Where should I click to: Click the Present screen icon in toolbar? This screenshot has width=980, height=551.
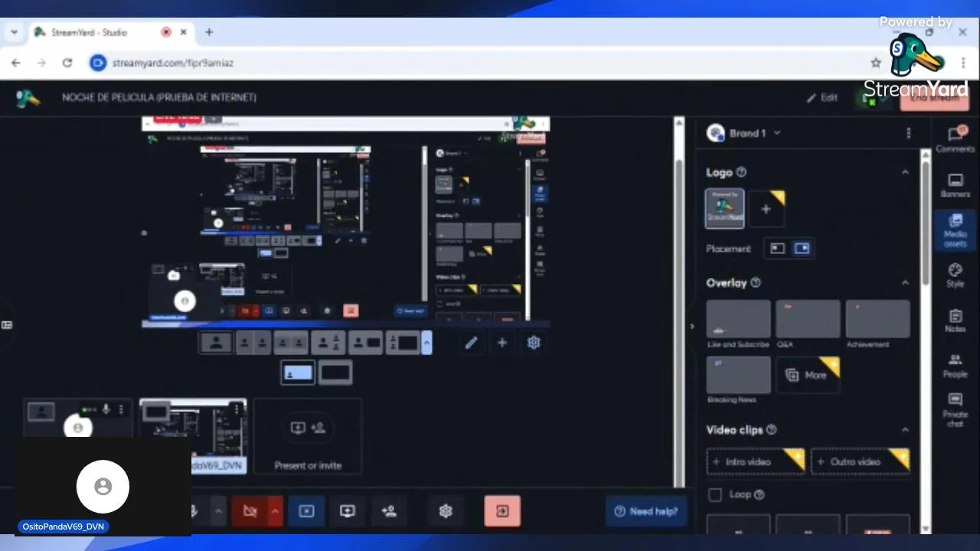[348, 511]
